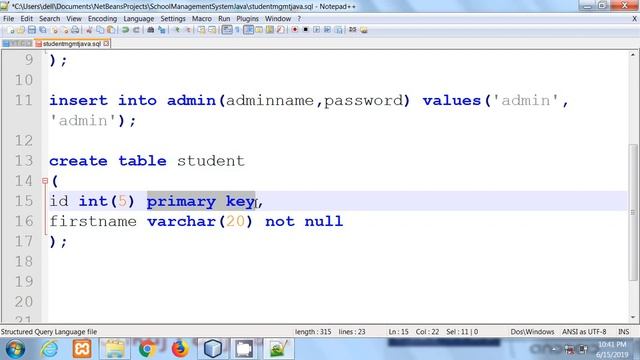
Task: Open the Window menu
Action: coord(278,19)
